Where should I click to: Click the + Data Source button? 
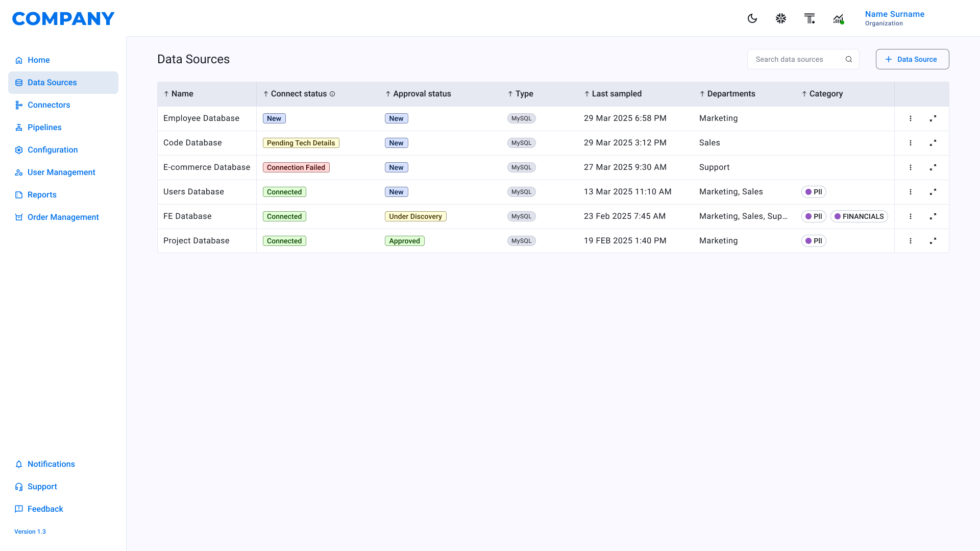pyautogui.click(x=912, y=59)
